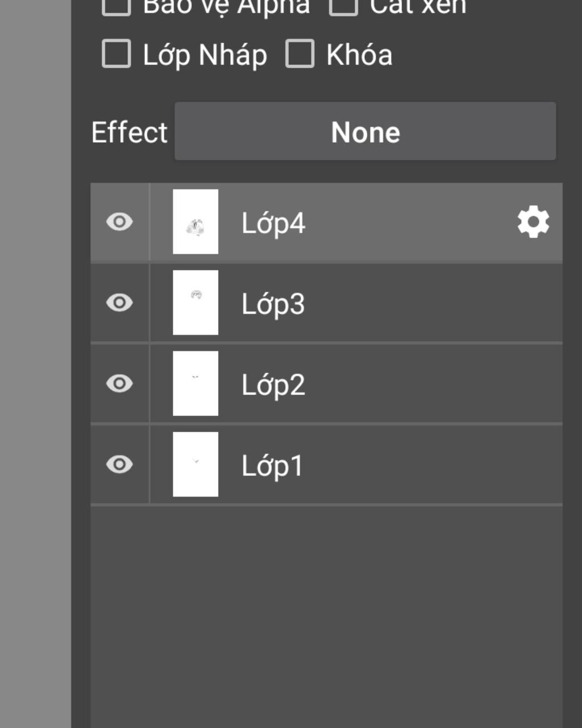582x728 pixels.
Task: Click the Lớp4 layer thumbnail
Action: 196,222
